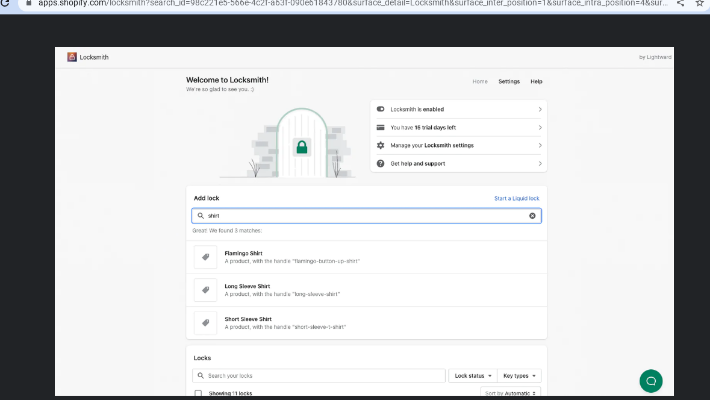Screen dimensions: 710x400
Task: Click the Locksmith app logo icon
Action: pos(72,57)
